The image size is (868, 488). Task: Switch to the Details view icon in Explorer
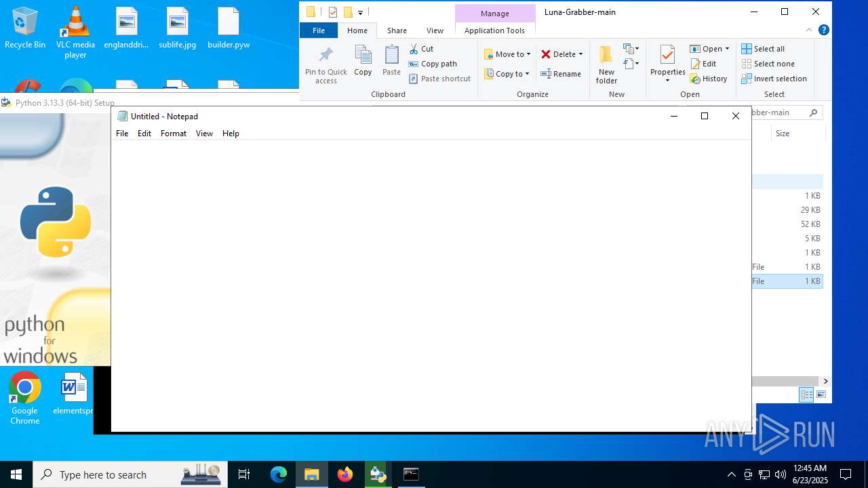coord(806,394)
